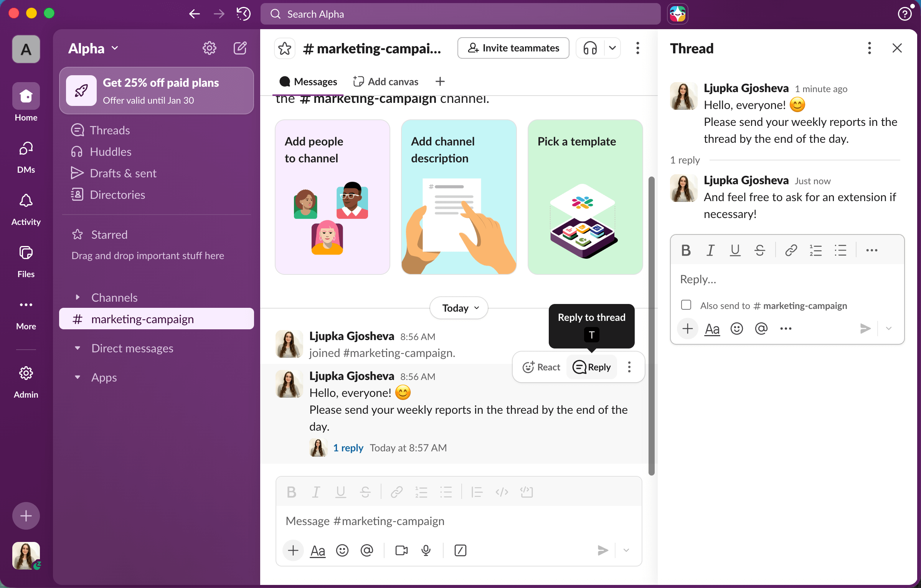
Task: Open the emoji picker in the message composer
Action: (342, 550)
